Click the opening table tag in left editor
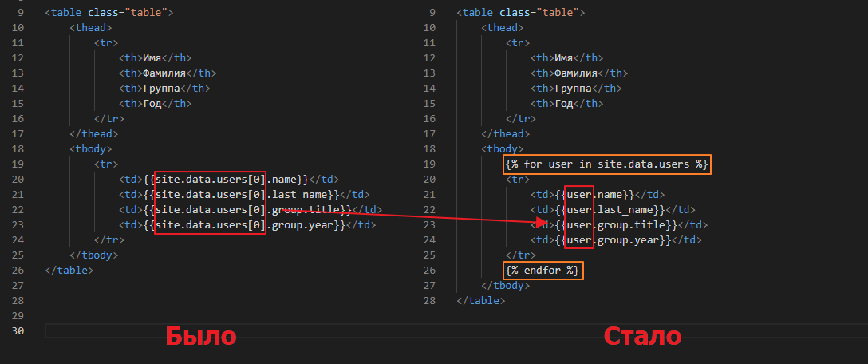The height and width of the screenshot is (364, 868). pos(109,13)
